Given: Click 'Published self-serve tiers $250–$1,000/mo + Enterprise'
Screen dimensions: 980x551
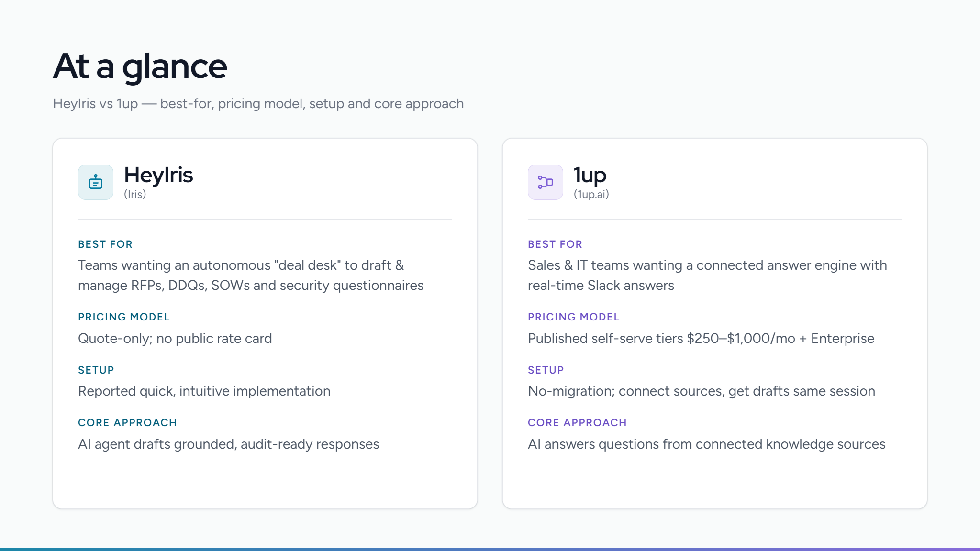Looking at the screenshot, I should pyautogui.click(x=701, y=339).
